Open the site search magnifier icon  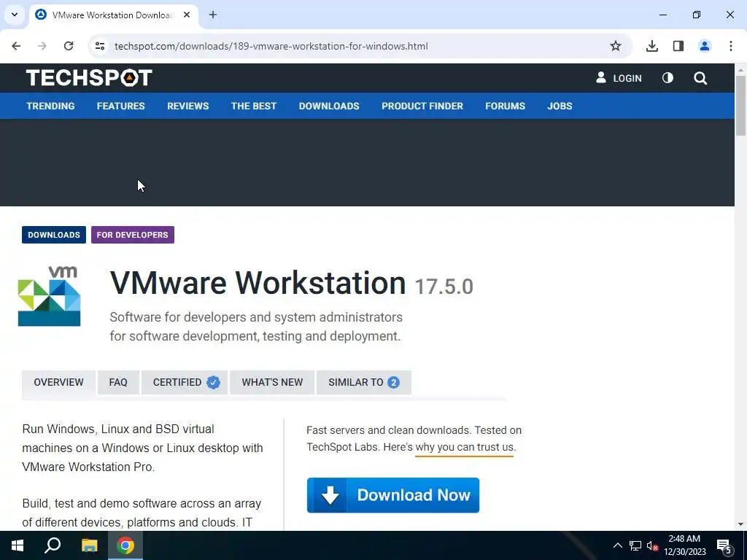[700, 78]
